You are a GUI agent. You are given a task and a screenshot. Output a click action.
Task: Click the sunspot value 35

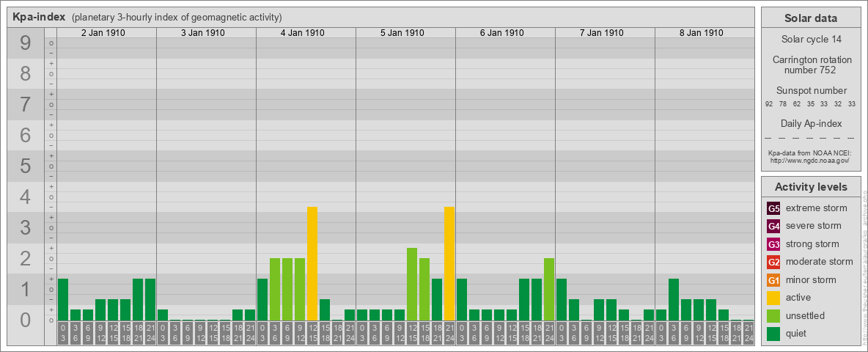[810, 104]
